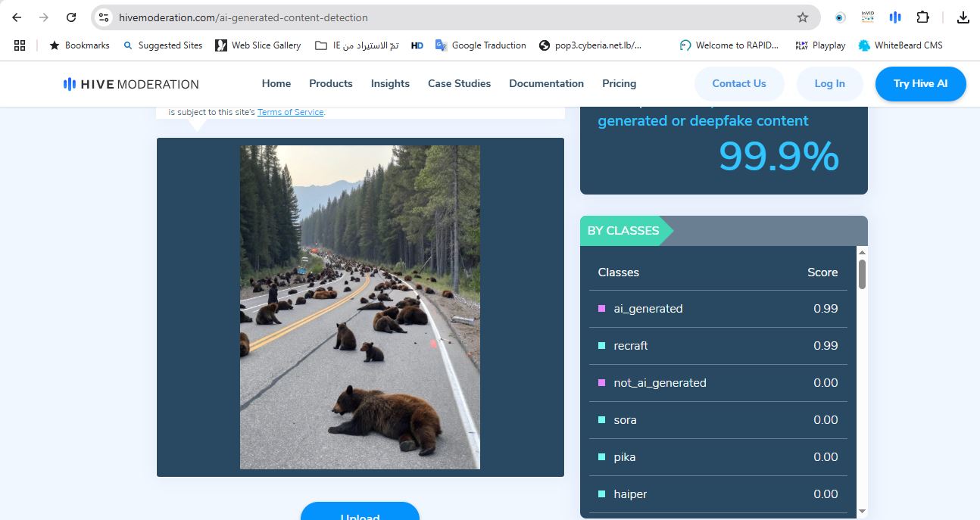
Task: View site information icon in address bar
Action: point(105,17)
